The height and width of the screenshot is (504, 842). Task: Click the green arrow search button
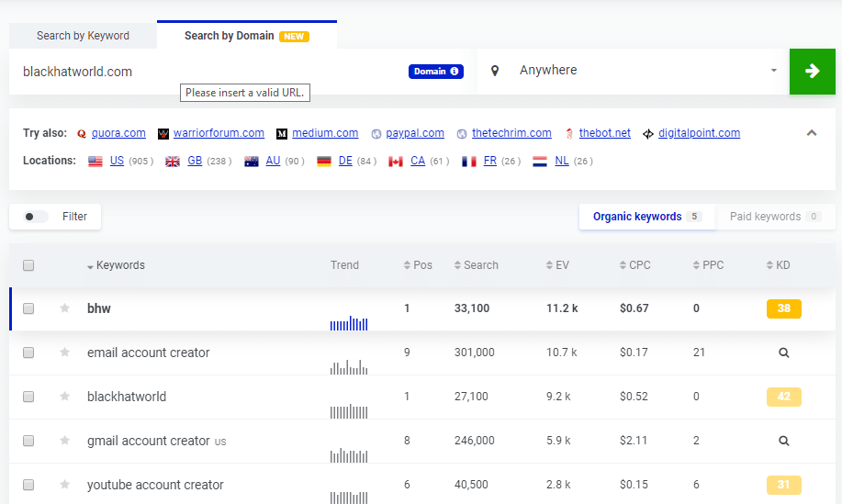pyautogui.click(x=812, y=72)
